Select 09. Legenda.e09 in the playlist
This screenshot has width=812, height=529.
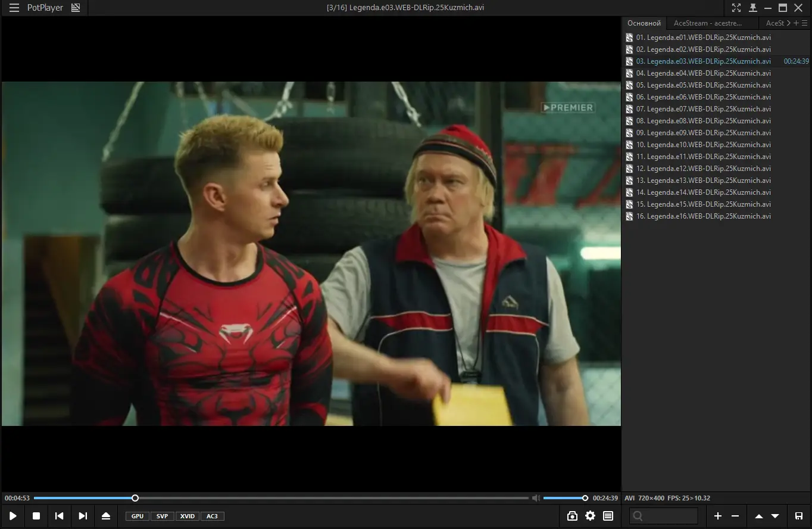click(x=717, y=133)
